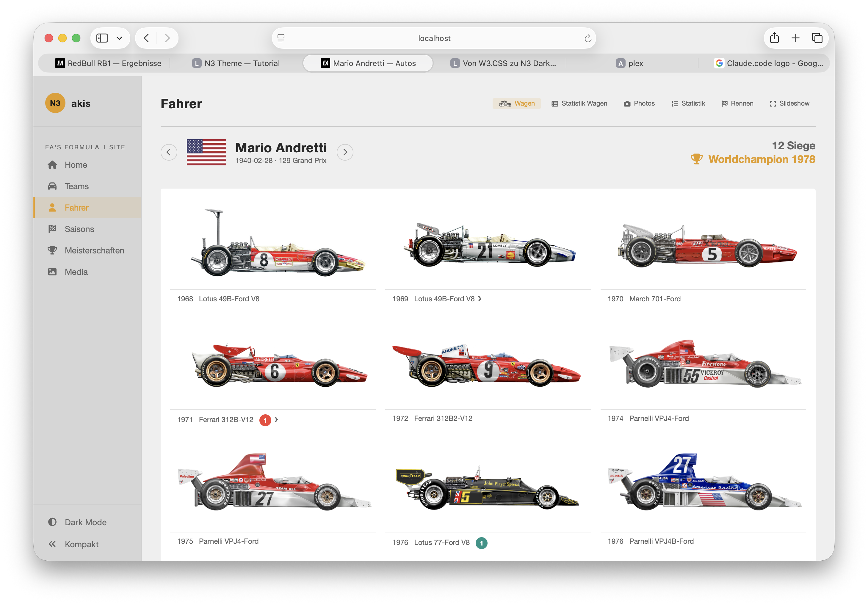Click the Safari share icon

coord(774,38)
